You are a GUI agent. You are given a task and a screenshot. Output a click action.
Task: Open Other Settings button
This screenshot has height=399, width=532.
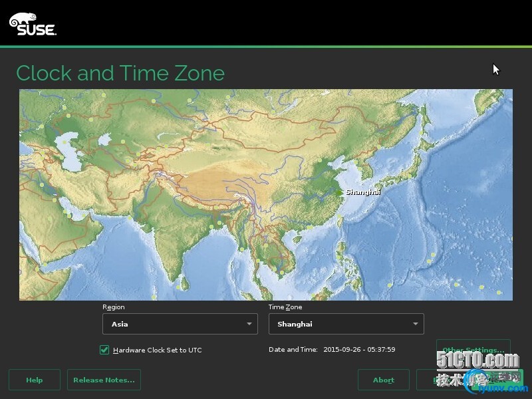tap(473, 350)
